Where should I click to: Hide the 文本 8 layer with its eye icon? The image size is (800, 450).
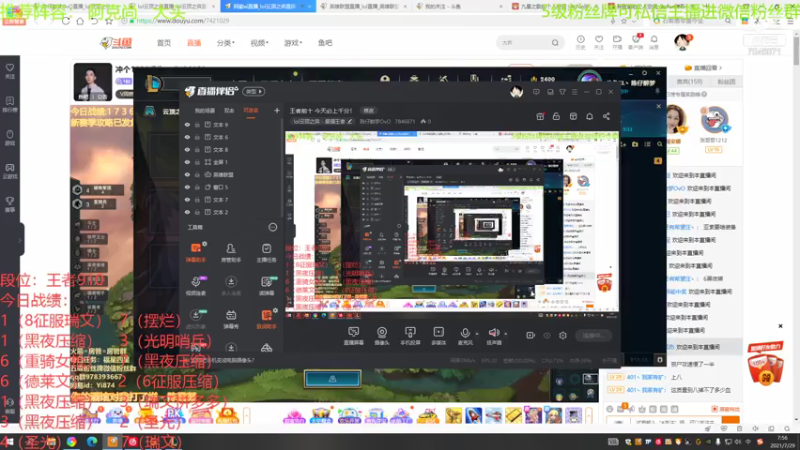coord(187,149)
